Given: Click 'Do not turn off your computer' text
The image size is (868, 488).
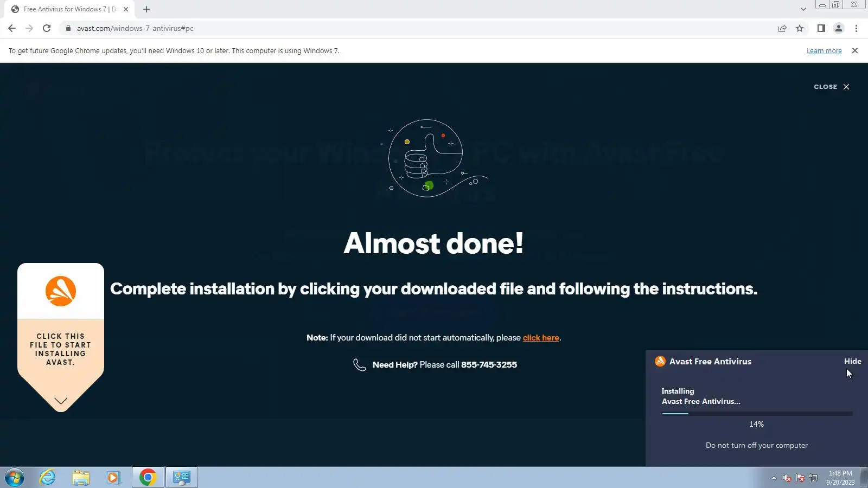Looking at the screenshot, I should 756,446.
